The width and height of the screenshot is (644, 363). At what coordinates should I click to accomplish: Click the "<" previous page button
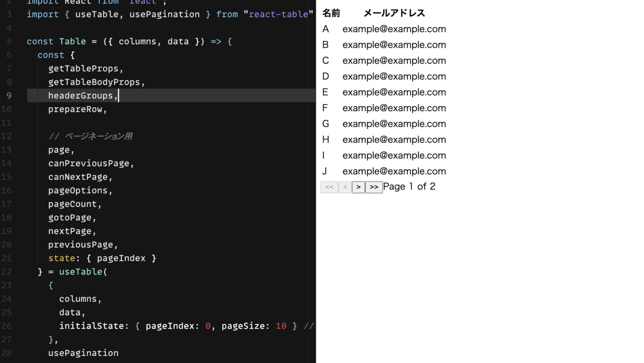(x=345, y=187)
